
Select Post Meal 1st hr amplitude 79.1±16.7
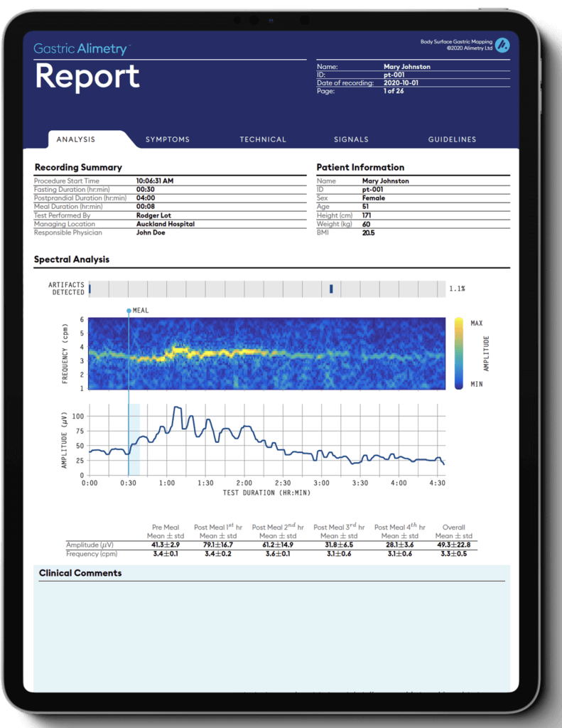[218, 545]
